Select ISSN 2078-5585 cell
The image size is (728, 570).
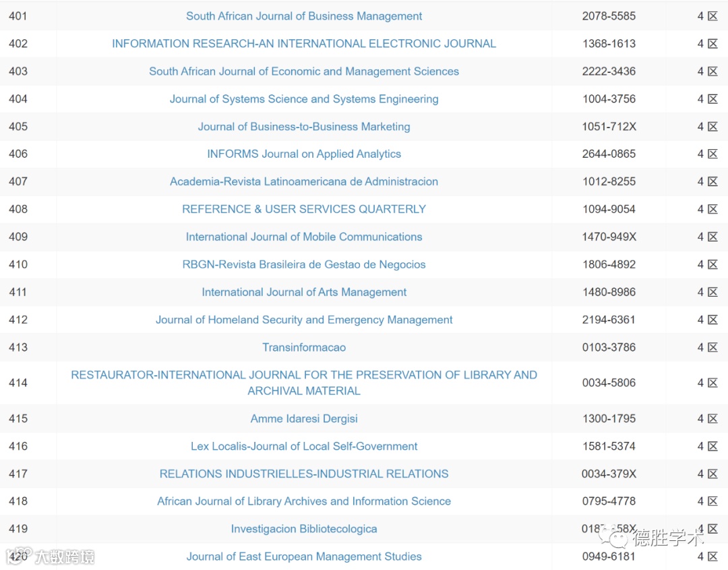click(609, 16)
